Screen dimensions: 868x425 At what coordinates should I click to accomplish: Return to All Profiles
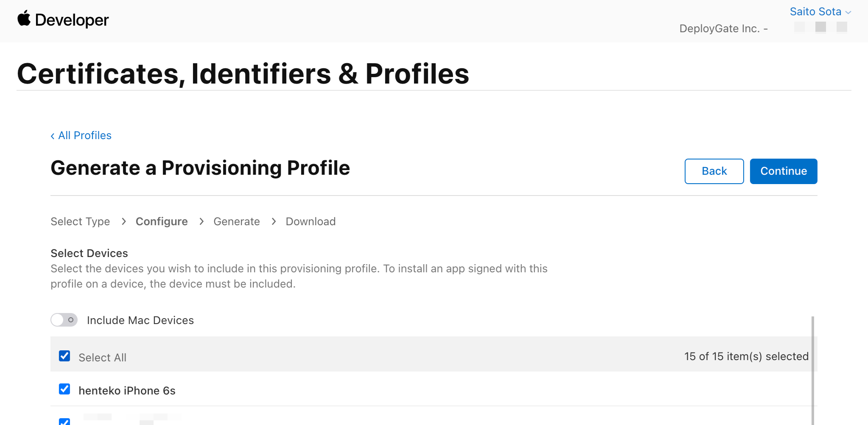(x=84, y=135)
